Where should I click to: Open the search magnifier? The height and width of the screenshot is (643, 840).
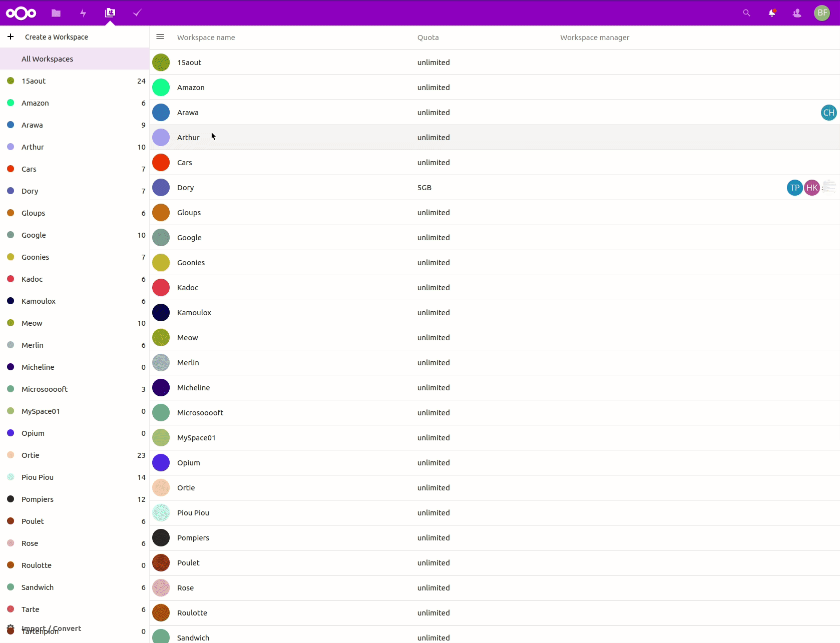pos(746,13)
